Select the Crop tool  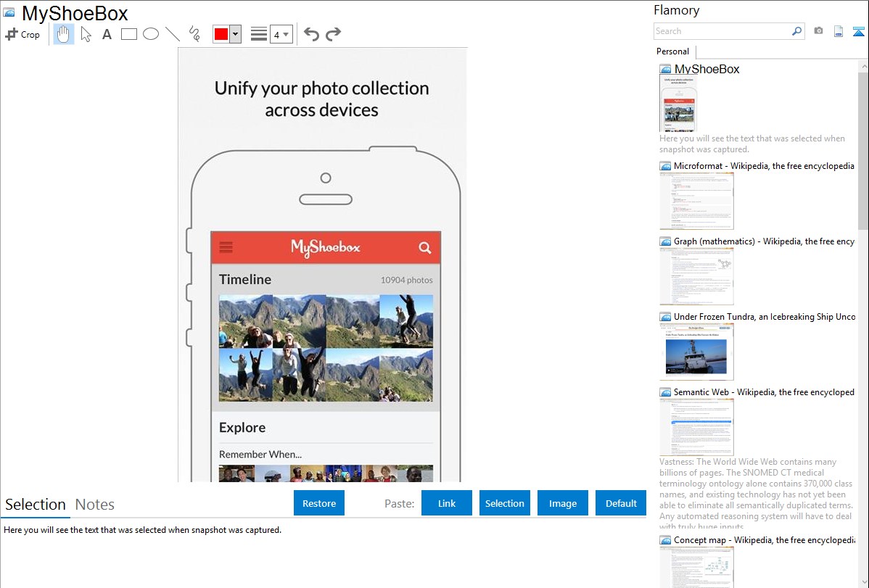tap(22, 34)
